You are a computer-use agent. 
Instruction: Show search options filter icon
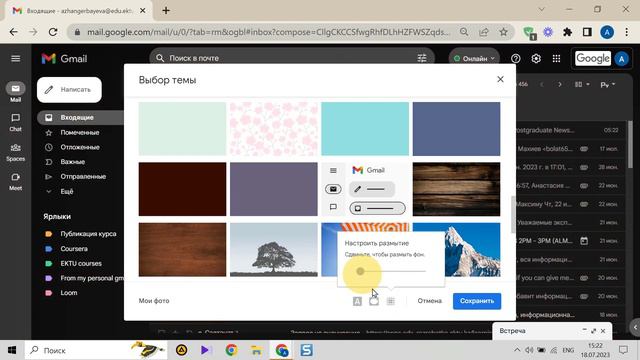point(422,58)
